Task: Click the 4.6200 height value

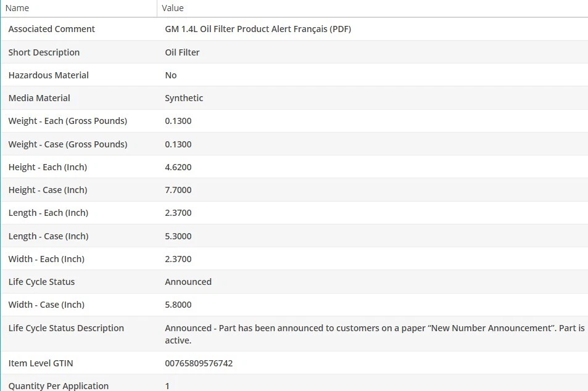Action: coord(178,167)
